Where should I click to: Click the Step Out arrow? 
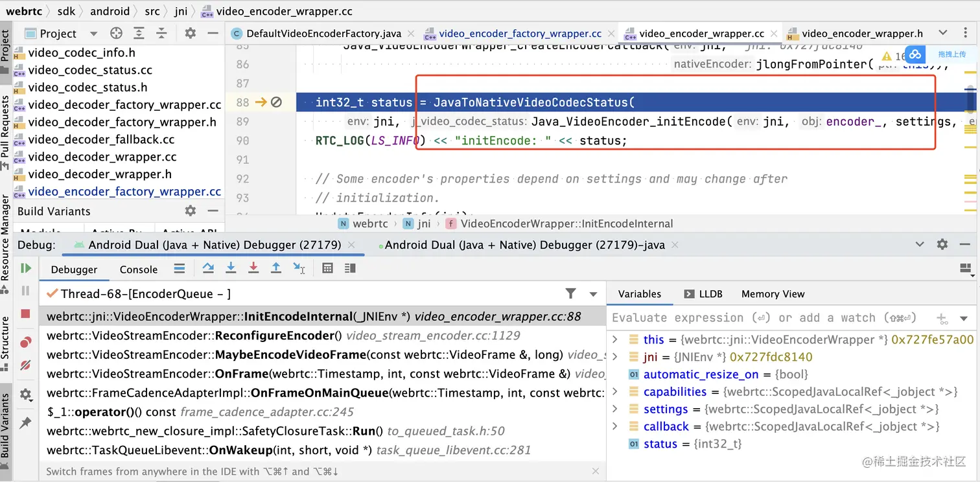coord(276,268)
